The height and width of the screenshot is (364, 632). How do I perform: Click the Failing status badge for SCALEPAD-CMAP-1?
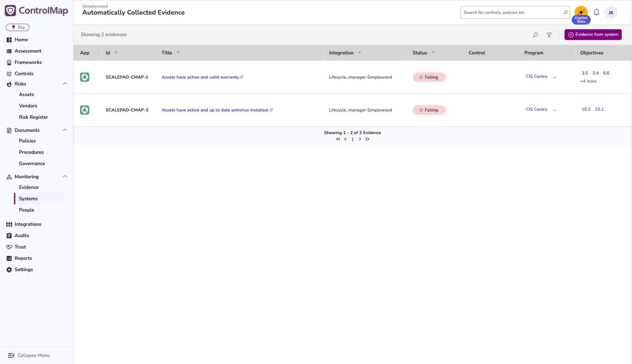tap(429, 77)
